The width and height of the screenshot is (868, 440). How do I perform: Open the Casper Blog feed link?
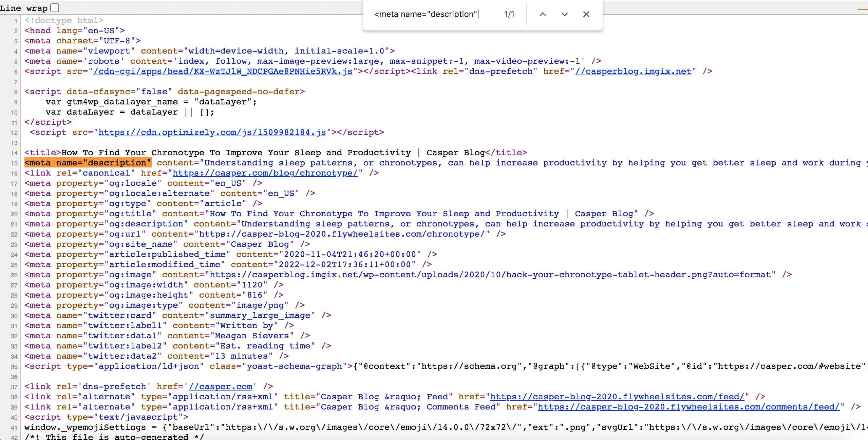point(617,397)
